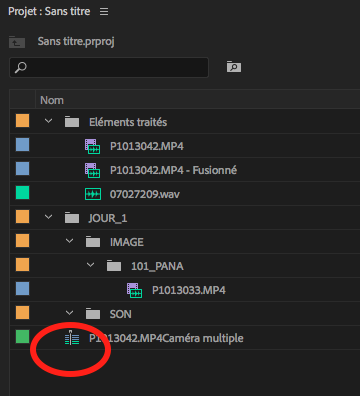Click the blue label swatch of P1013033.MP4
Viewport: 360px width, 396px height.
coord(22,289)
